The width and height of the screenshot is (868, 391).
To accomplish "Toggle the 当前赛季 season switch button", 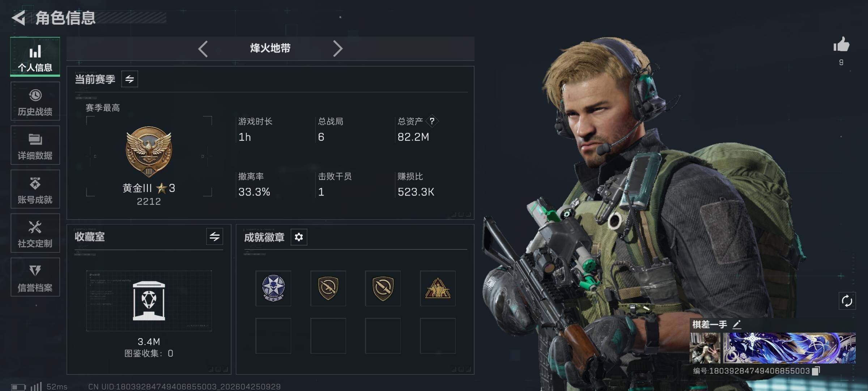I will coord(129,79).
